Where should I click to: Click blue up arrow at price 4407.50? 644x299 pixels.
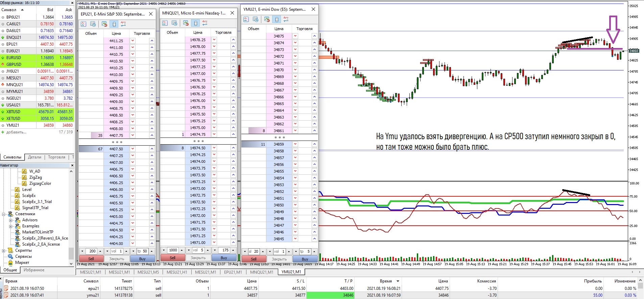click(152, 149)
